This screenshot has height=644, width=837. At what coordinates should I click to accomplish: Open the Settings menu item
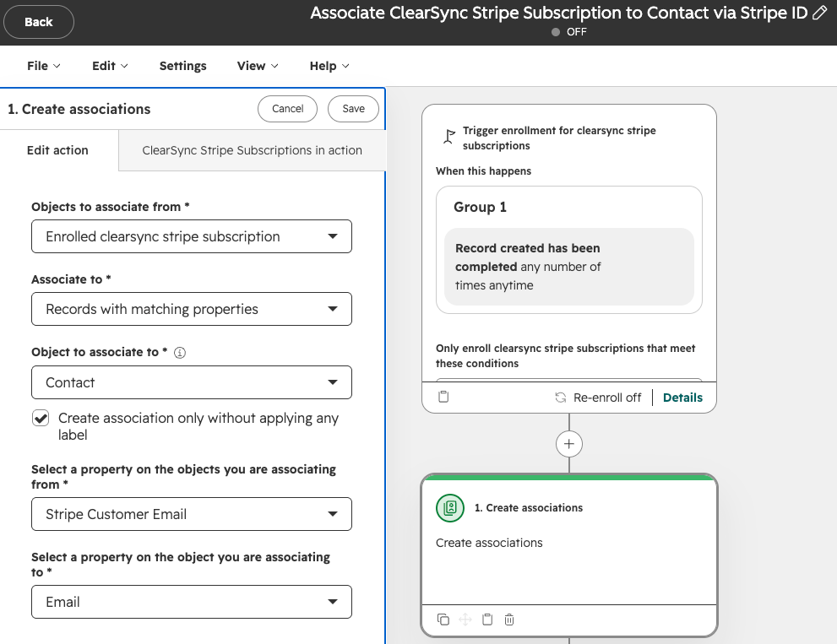pyautogui.click(x=183, y=66)
